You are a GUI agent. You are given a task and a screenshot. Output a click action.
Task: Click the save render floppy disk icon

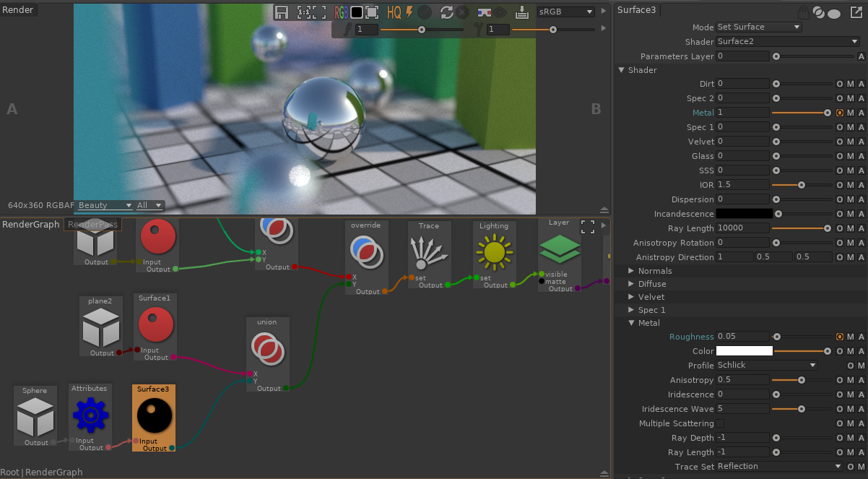tap(282, 12)
